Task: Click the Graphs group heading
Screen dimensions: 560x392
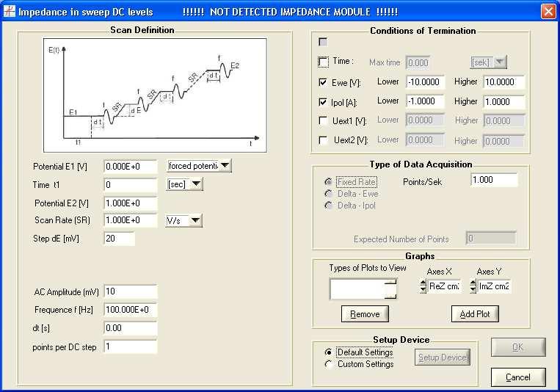Action: click(x=420, y=256)
